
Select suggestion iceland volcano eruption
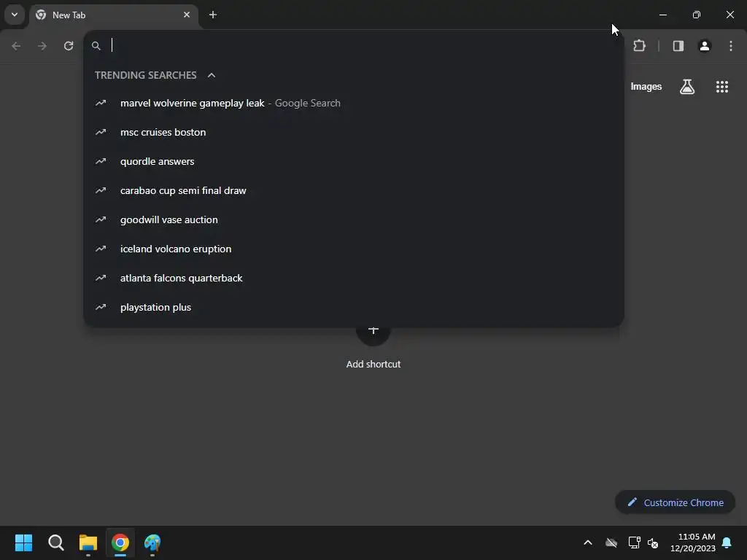(x=354, y=249)
